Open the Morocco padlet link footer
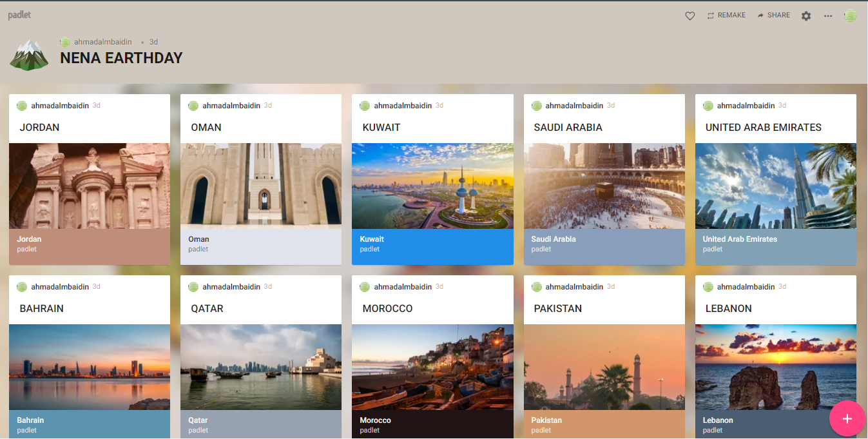Screen dimensions: 868x439 432,424
